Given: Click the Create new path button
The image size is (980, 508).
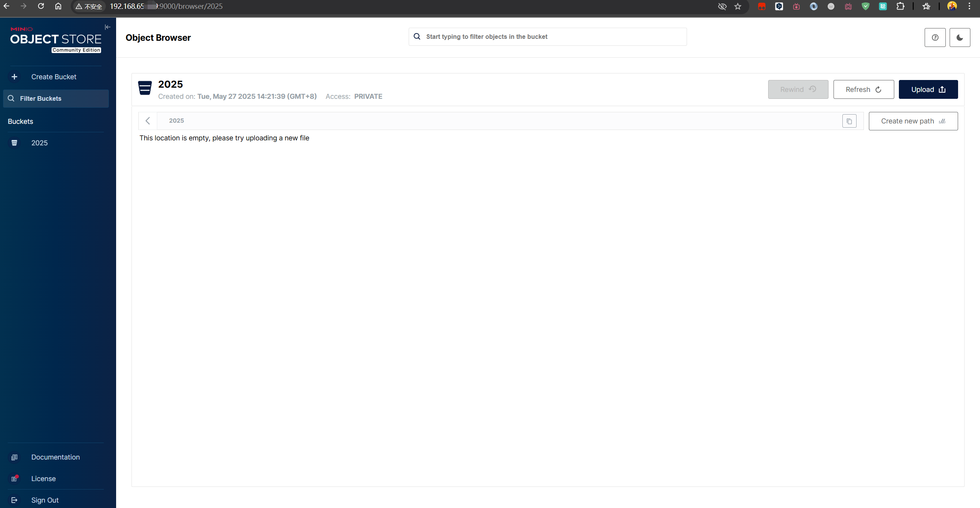Looking at the screenshot, I should click(x=913, y=121).
